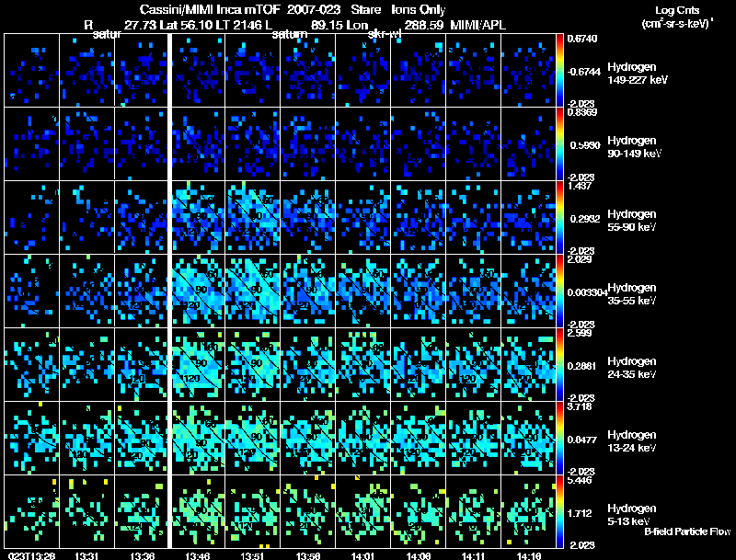Click the Hydrogen 24-35 keV color bar
Image resolution: width=736 pixels, height=560 pixels.
click(x=559, y=364)
